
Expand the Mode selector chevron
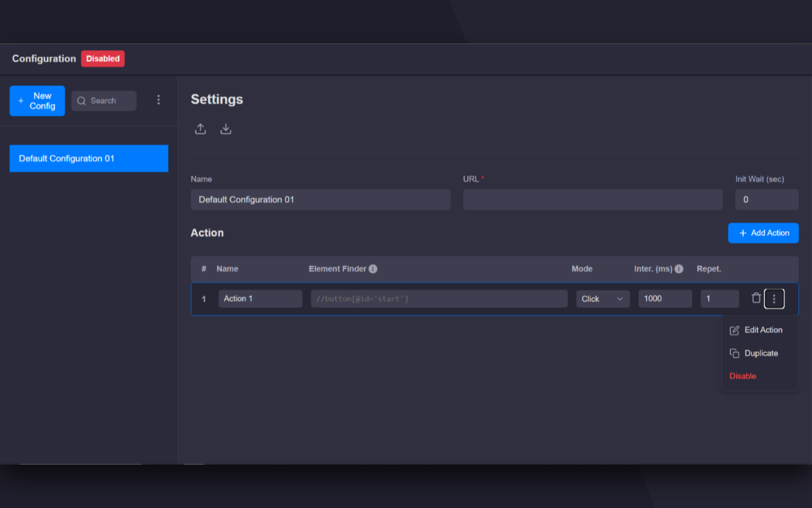(620, 298)
